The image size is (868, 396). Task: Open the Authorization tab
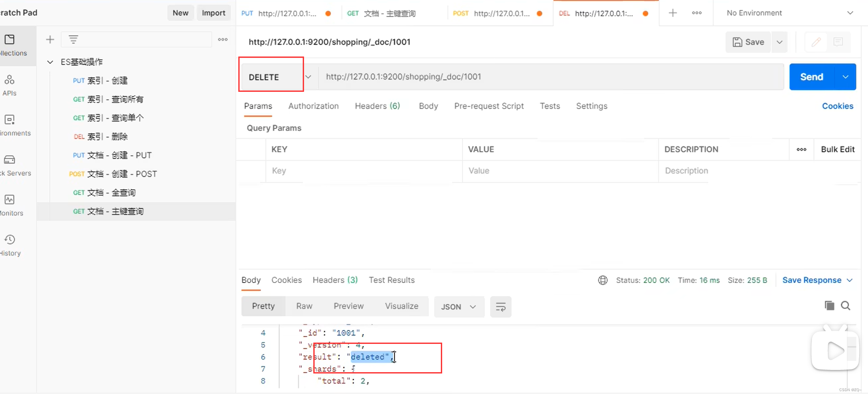coord(313,106)
